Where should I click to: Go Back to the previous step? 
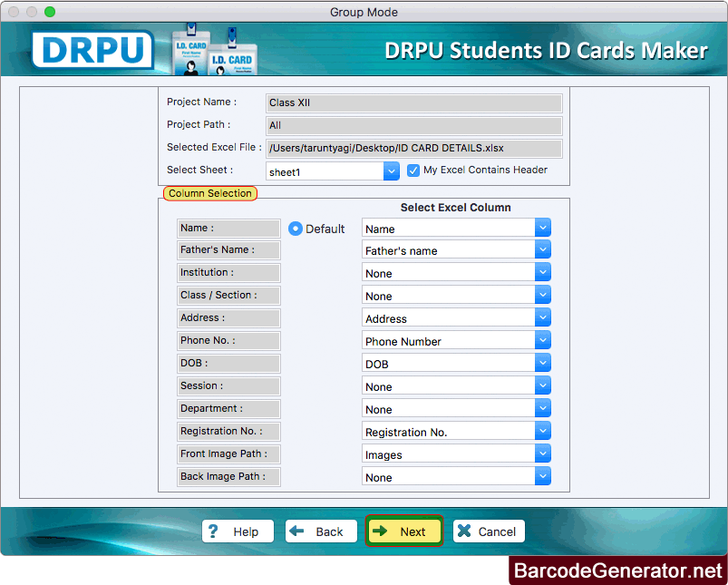[x=321, y=531]
